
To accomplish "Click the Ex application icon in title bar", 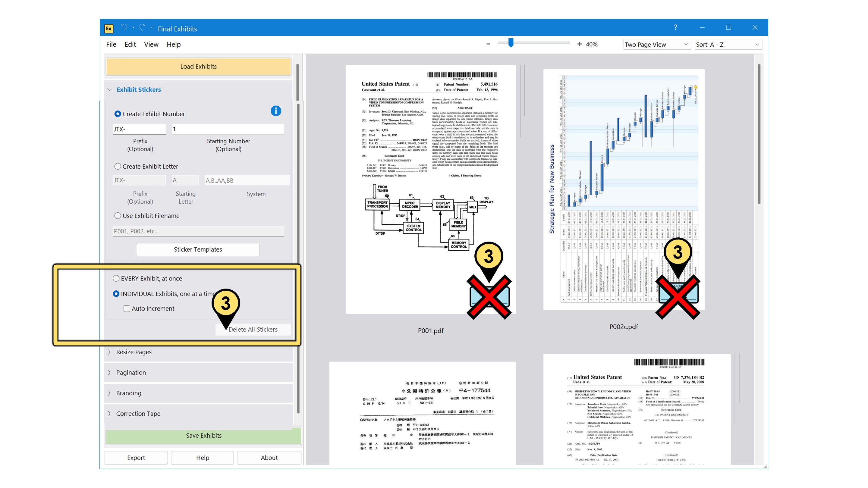I will click(109, 28).
